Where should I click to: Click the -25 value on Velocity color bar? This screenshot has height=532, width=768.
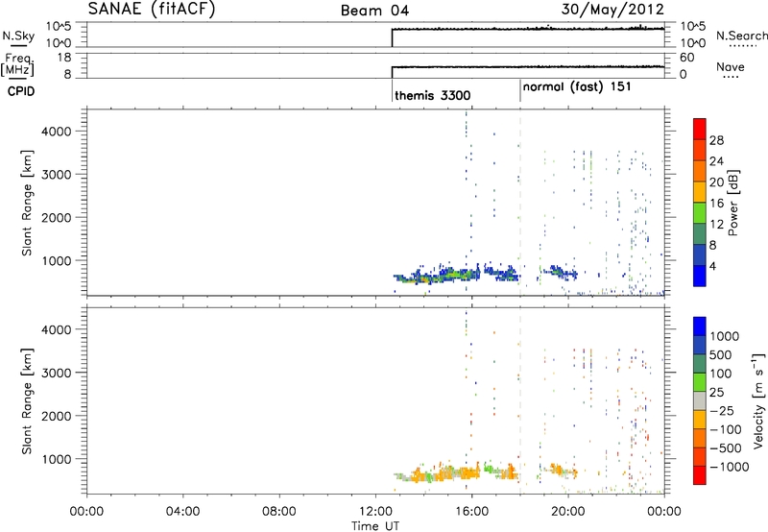coord(722,411)
